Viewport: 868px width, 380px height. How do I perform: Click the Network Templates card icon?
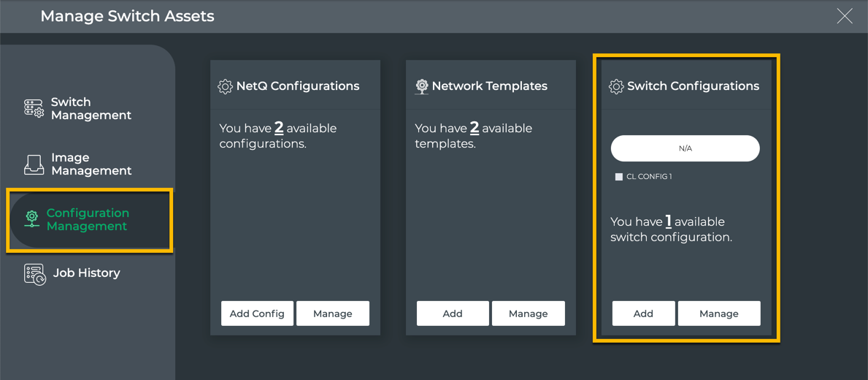tap(421, 87)
